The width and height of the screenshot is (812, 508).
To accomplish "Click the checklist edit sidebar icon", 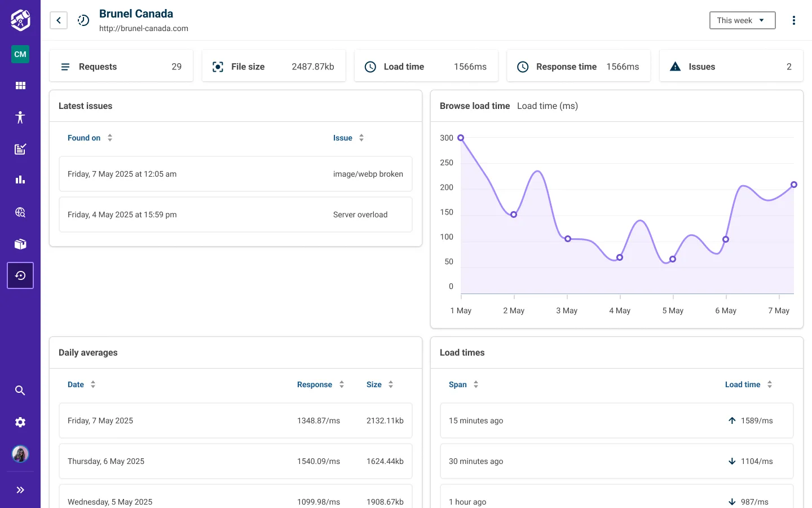I will pos(20,149).
